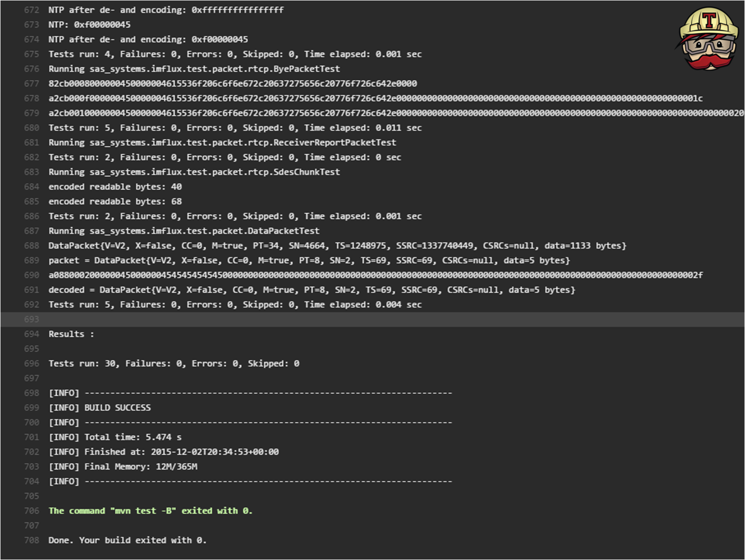Click 'Total time: 5.474 s' text

coord(133,437)
